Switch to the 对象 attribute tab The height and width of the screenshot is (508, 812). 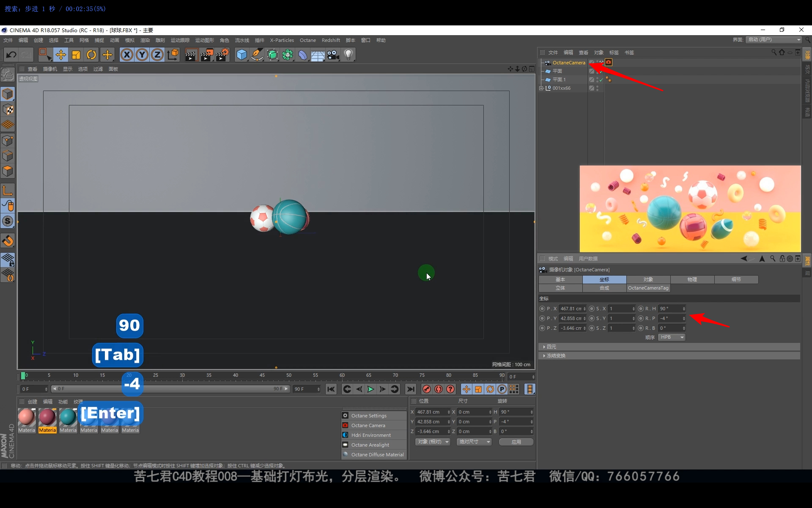point(648,279)
